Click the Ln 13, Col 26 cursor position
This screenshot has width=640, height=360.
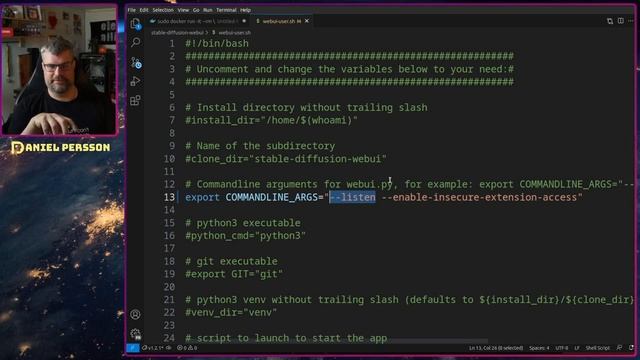pos(496,348)
